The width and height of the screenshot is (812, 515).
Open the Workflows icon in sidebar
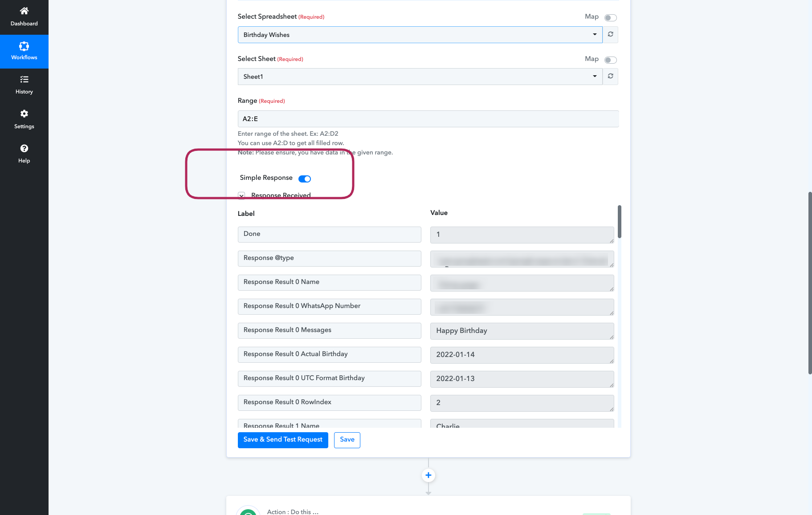tap(24, 46)
